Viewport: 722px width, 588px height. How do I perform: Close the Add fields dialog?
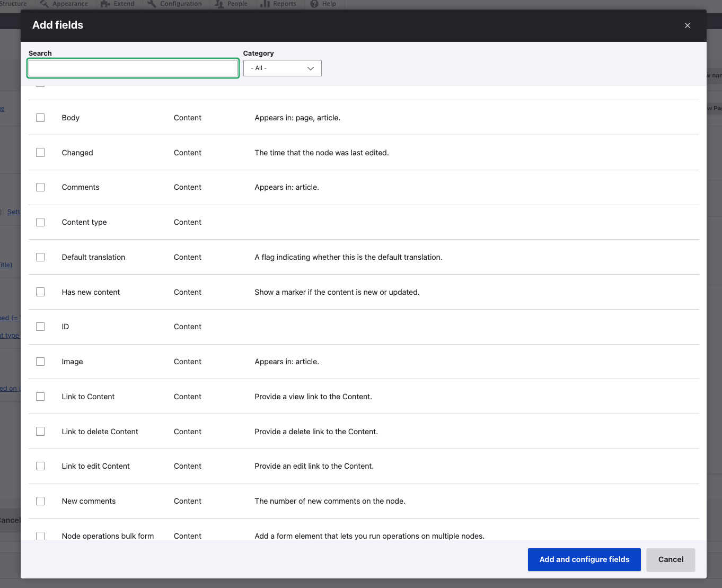[x=688, y=25]
